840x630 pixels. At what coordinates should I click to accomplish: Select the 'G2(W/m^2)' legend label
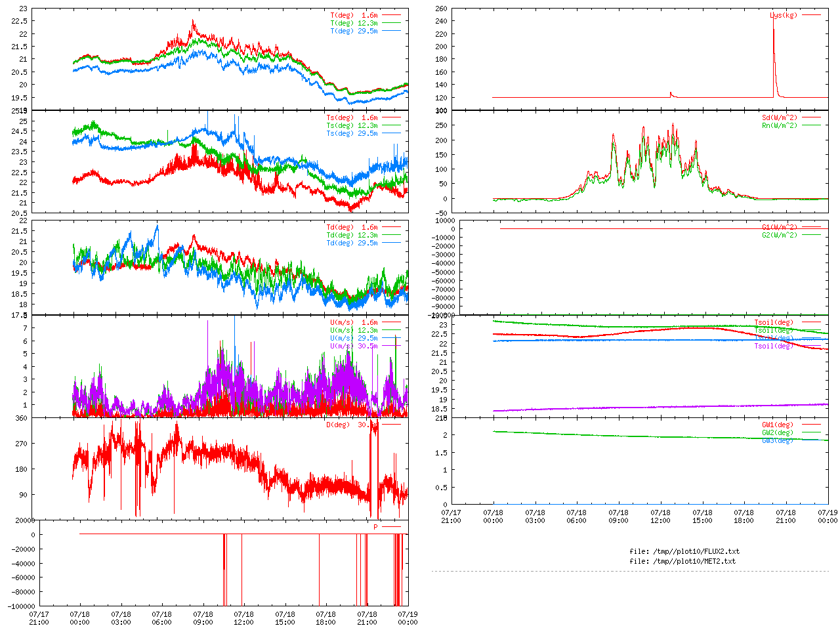780,235
